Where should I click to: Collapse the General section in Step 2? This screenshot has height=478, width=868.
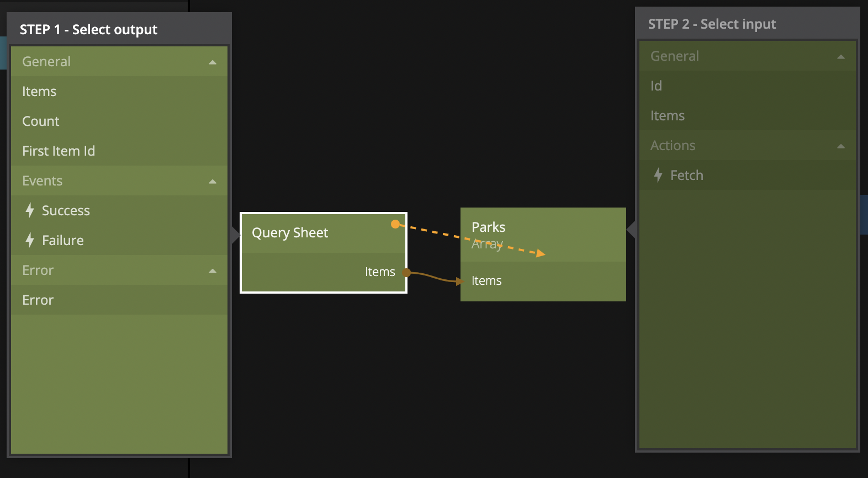pyautogui.click(x=841, y=56)
